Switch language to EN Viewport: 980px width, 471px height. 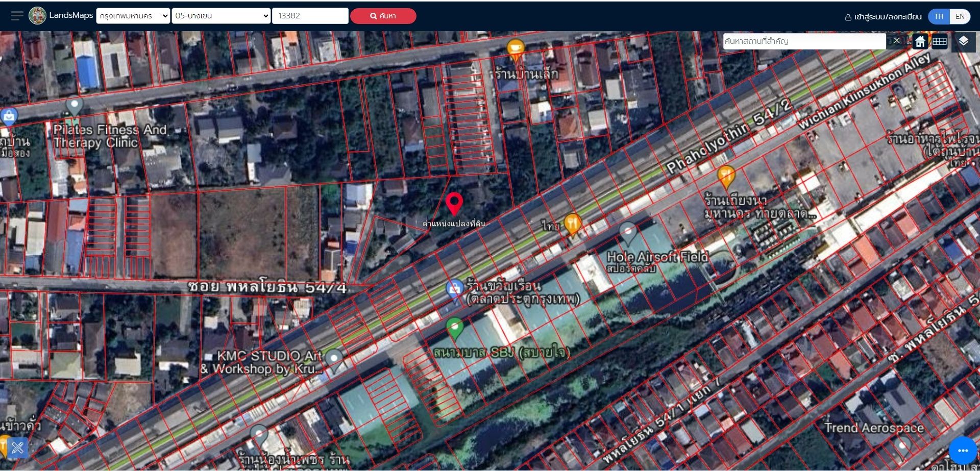[960, 16]
